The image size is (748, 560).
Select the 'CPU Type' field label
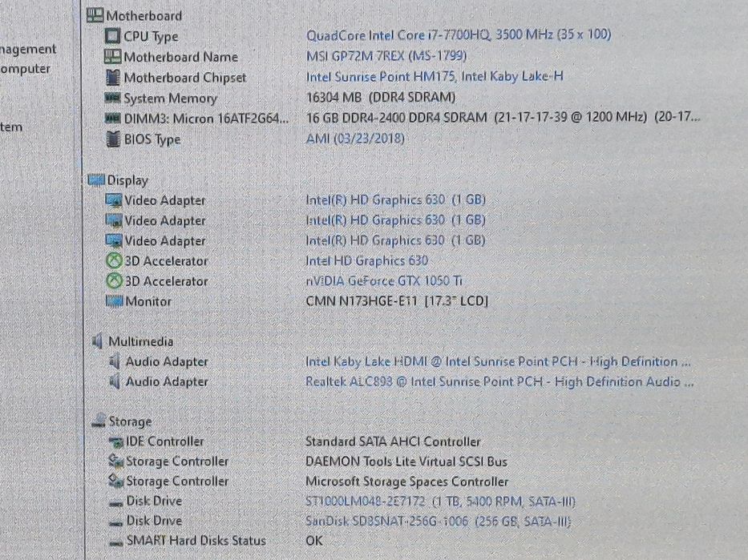tap(151, 36)
